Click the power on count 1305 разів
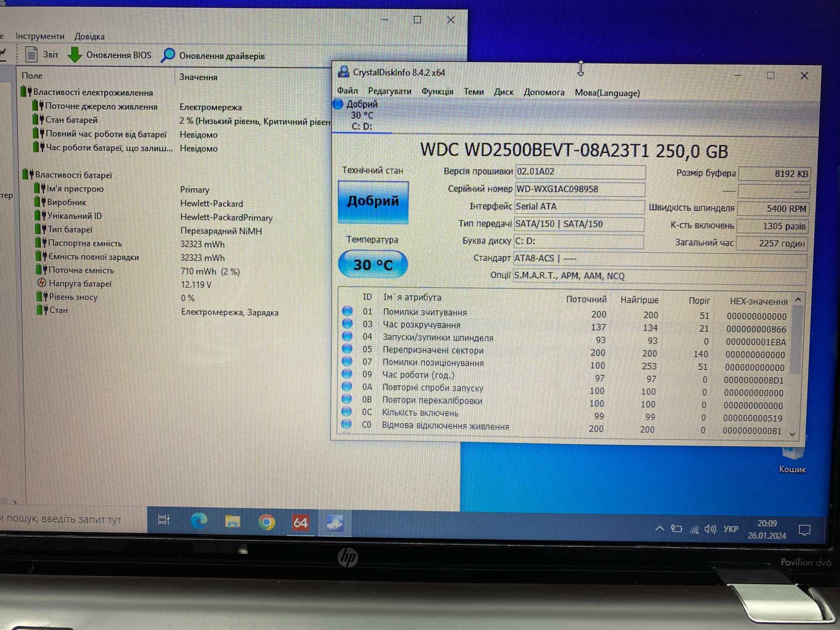Screen dimensions: 840x630 coord(772,226)
